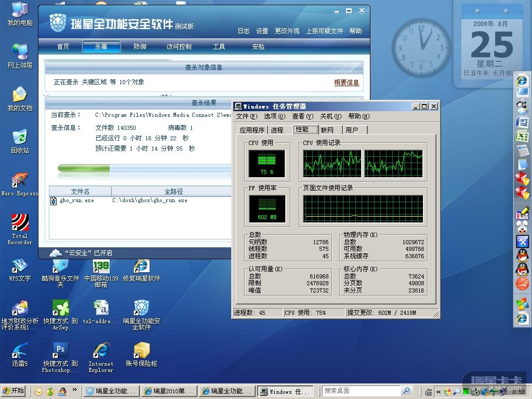Image resolution: width=532 pixels, height=399 pixels.
Task: Click the “云安全”已开启 status text
Action: pos(88,253)
